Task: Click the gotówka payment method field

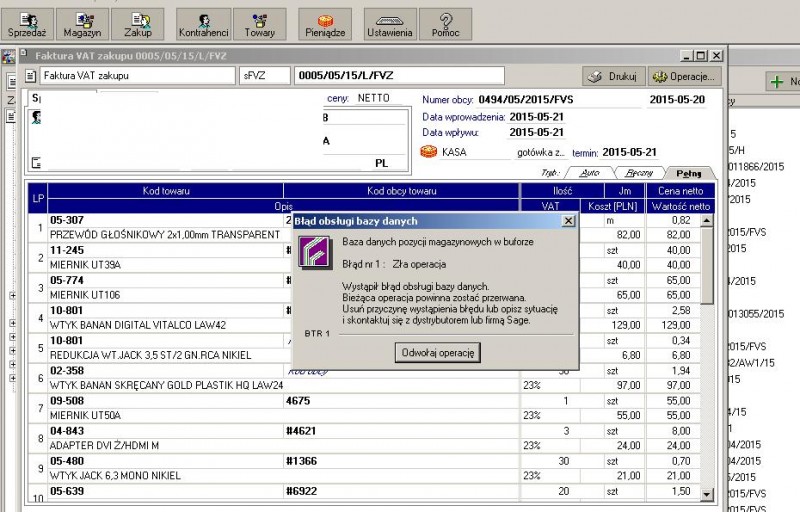Action: point(540,152)
